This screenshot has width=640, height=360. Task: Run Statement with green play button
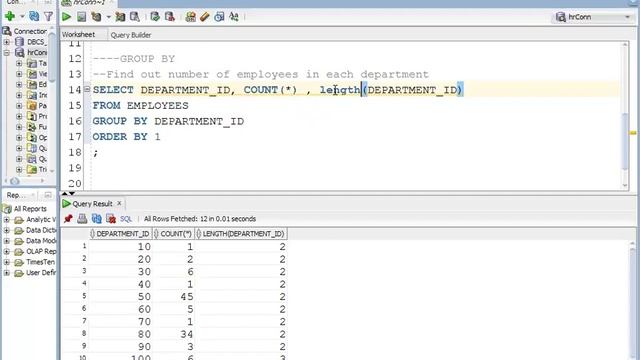(67, 17)
